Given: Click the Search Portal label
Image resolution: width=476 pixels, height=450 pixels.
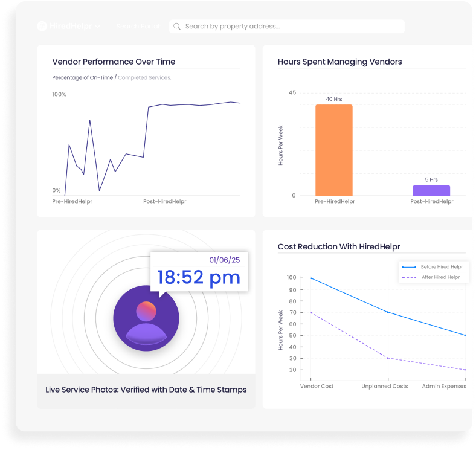Looking at the screenshot, I should [138, 27].
